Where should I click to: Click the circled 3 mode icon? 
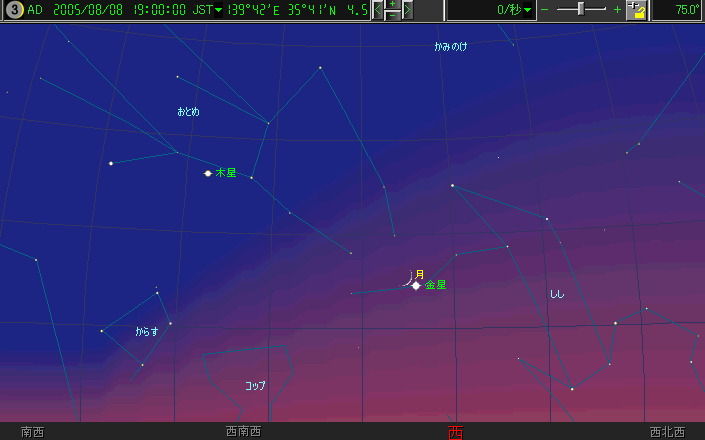(14, 10)
